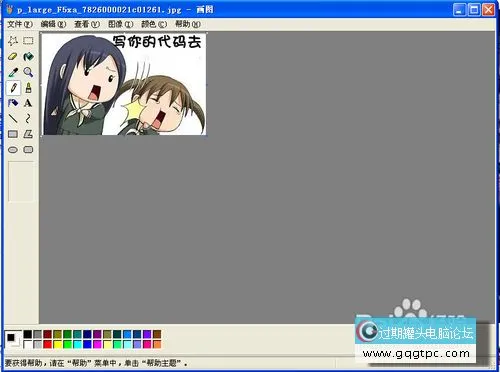Click the empty tool options box under tools
The width and height of the screenshot is (500, 372).
point(21,182)
